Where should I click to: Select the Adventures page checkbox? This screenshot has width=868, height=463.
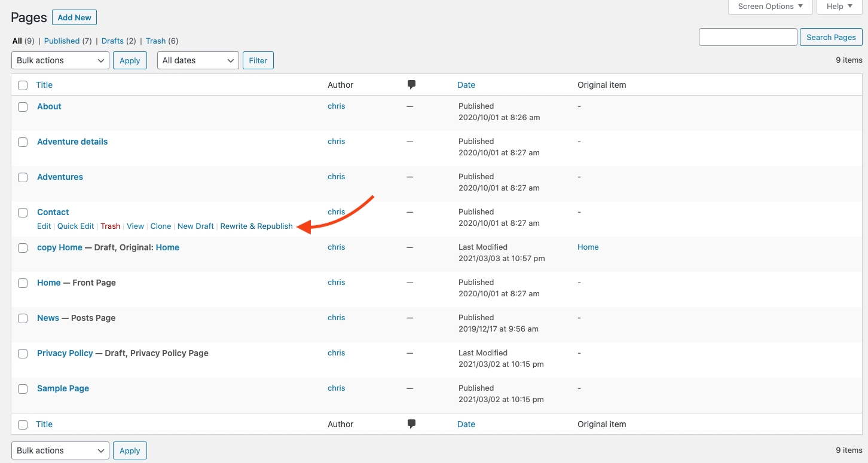pyautogui.click(x=23, y=177)
